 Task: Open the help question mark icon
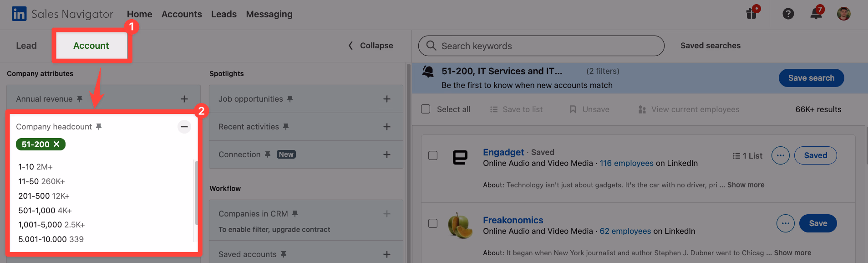click(x=788, y=14)
